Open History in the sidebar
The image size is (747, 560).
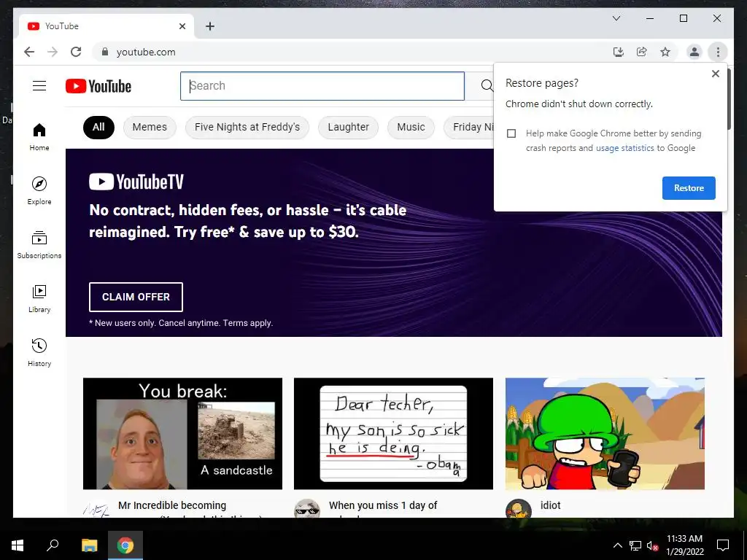(x=39, y=353)
